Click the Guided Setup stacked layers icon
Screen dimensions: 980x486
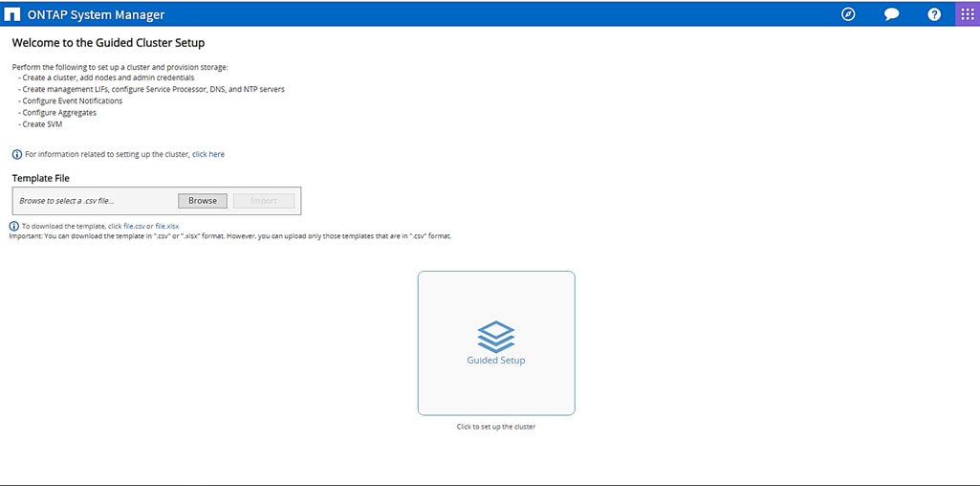496,337
